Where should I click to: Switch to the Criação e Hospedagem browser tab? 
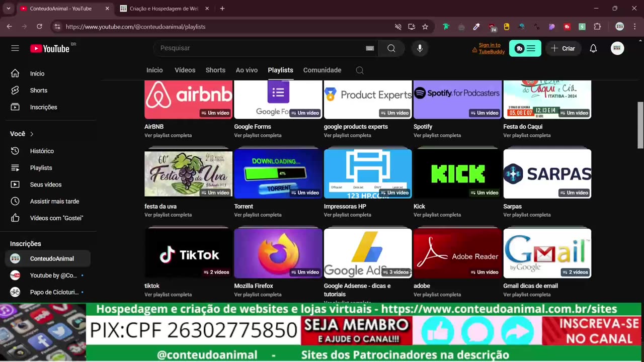coord(165,9)
